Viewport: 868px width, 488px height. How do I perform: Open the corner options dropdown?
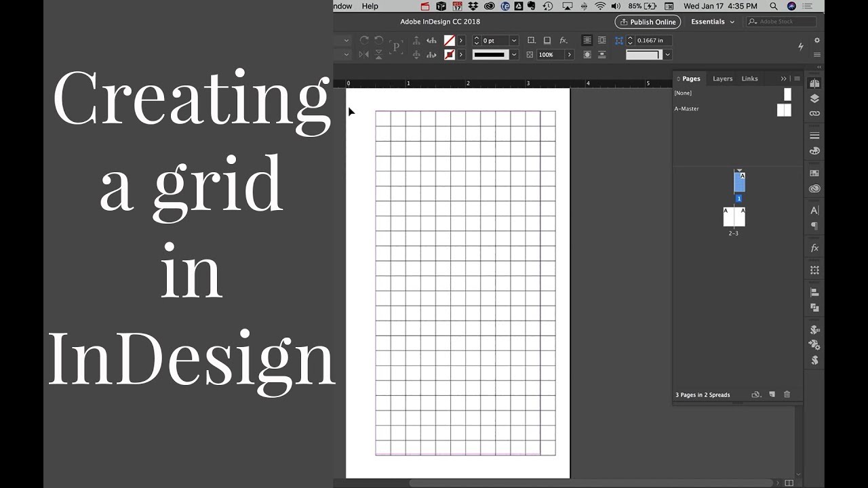click(x=668, y=55)
